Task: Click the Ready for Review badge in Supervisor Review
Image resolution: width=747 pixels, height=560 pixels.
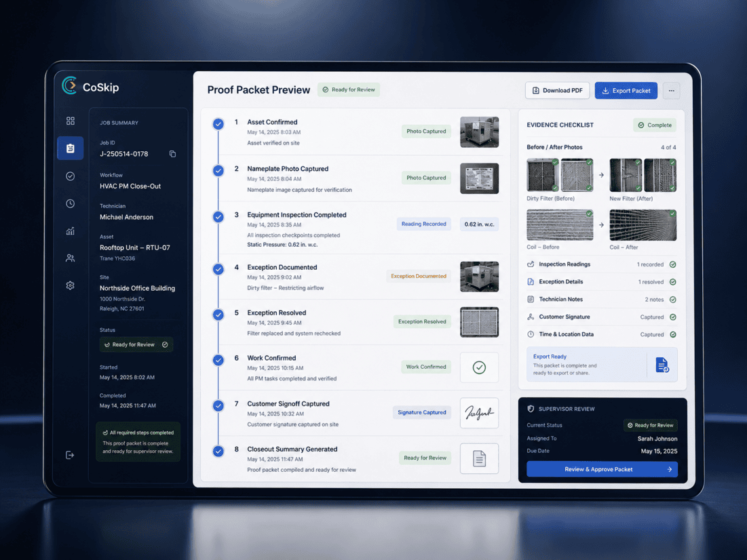Action: click(650, 425)
